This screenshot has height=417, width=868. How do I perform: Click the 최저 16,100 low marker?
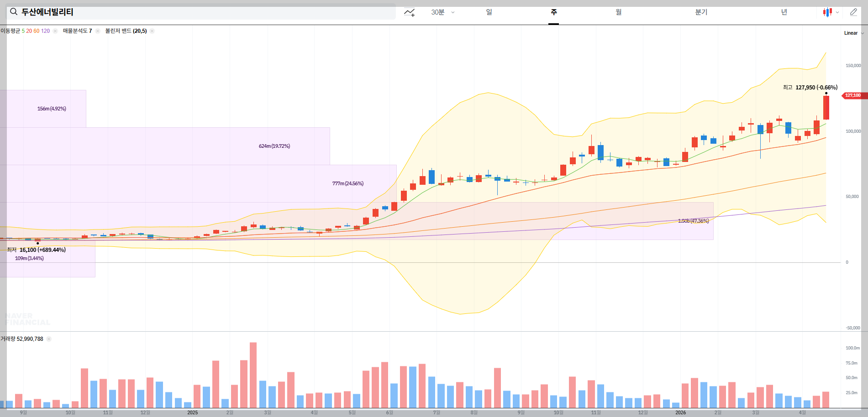click(36, 250)
